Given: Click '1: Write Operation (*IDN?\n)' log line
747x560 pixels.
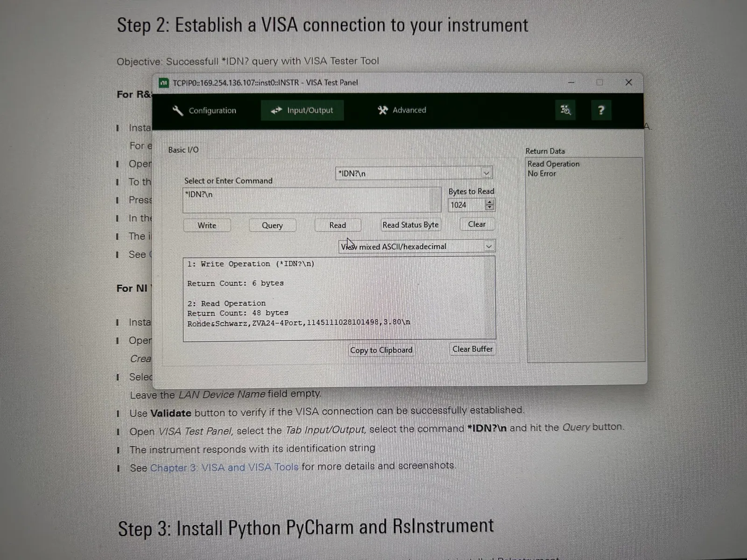Looking at the screenshot, I should 251,264.
